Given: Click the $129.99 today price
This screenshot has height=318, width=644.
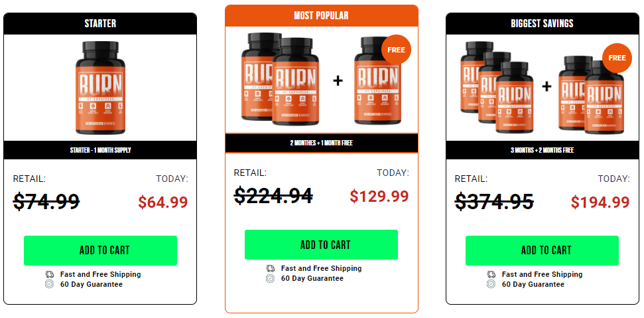Looking at the screenshot, I should [x=379, y=196].
